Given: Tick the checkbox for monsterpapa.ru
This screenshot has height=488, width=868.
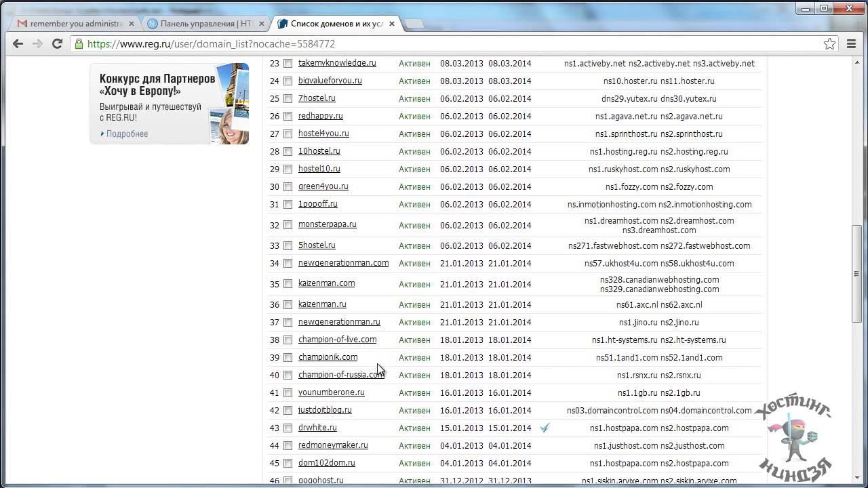Looking at the screenshot, I should pos(288,224).
